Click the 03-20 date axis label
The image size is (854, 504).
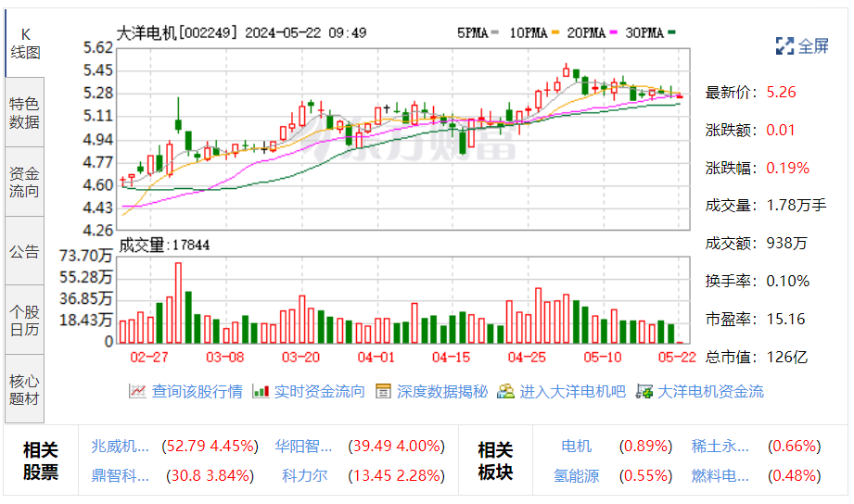(300, 357)
